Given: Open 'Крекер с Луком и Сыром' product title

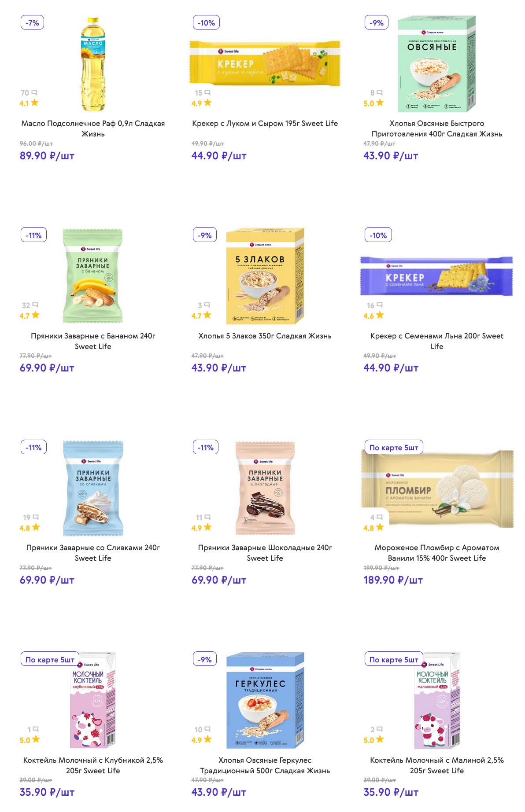Looking at the screenshot, I should click(x=265, y=124).
